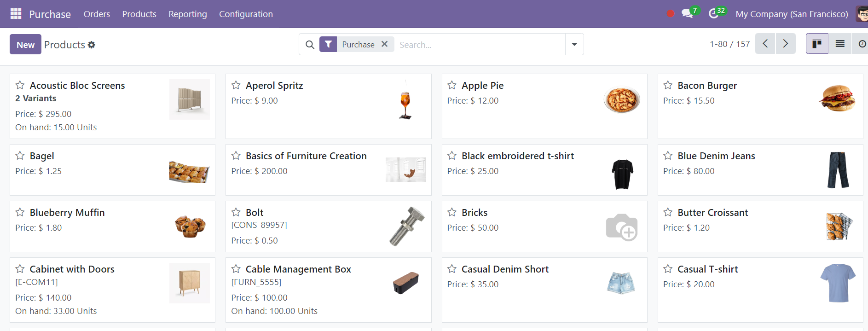Mark Casual Denim Short as favorite
This screenshot has width=868, height=331.
(x=452, y=269)
